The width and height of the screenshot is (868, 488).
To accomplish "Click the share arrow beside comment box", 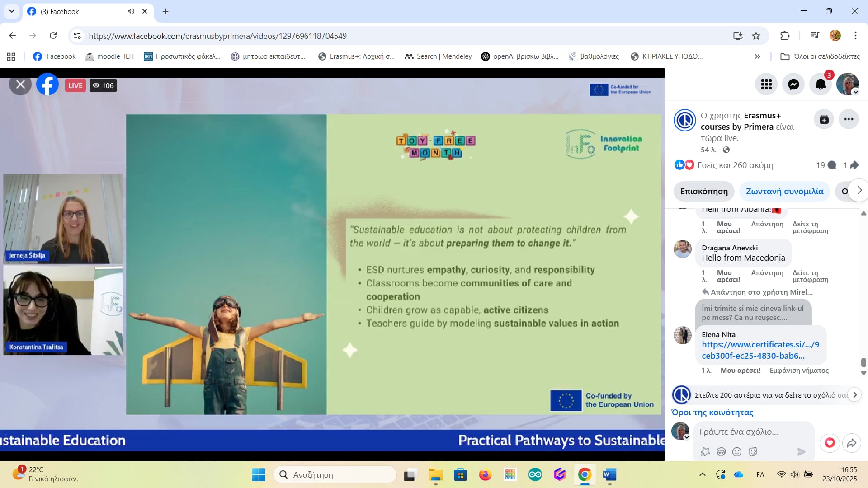I will click(852, 443).
